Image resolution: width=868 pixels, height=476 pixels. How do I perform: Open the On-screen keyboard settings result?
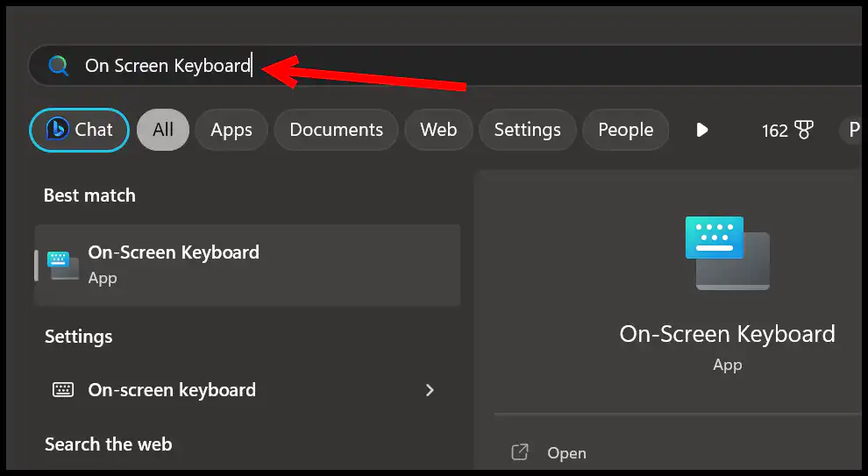click(x=247, y=390)
